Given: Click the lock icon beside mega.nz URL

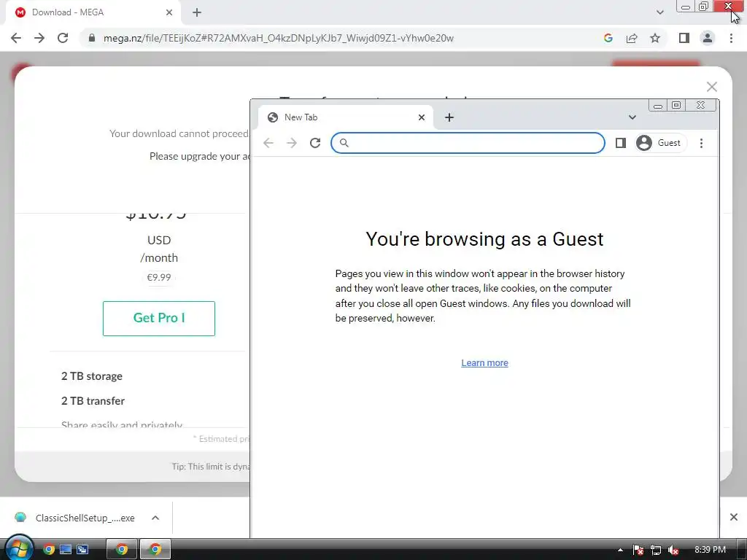Looking at the screenshot, I should coord(92,38).
